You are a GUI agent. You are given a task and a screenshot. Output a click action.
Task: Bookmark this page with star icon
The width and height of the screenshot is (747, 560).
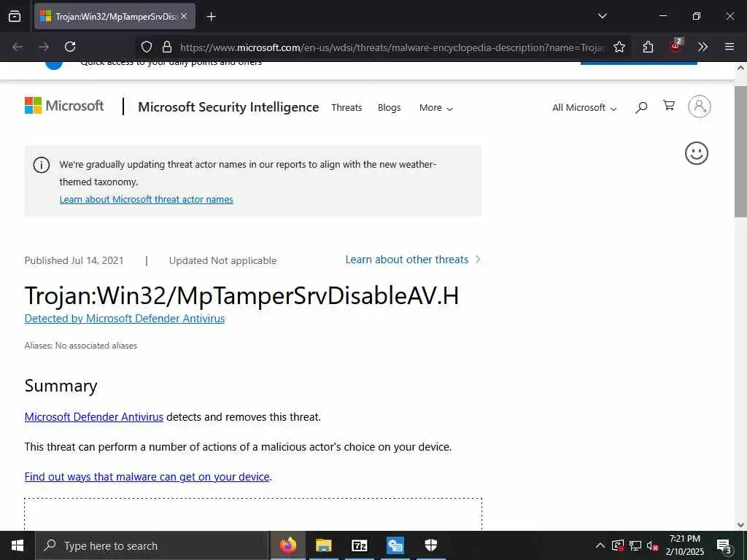(619, 47)
